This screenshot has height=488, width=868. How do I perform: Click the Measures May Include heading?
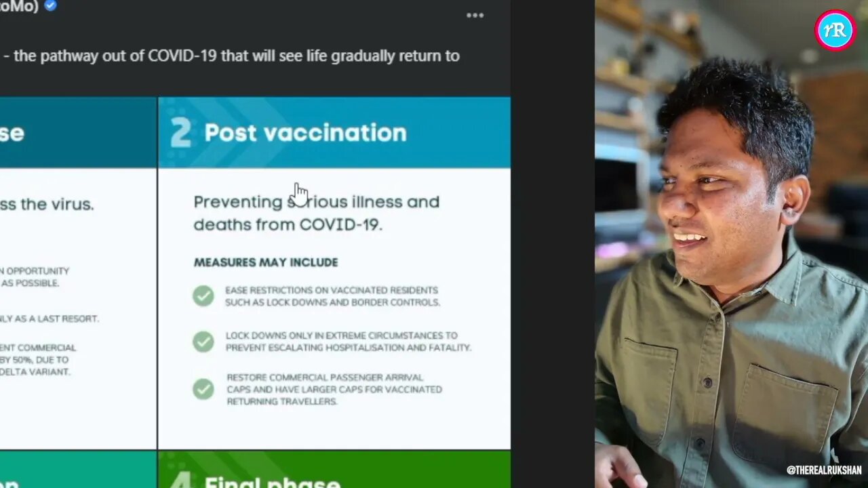click(266, 262)
